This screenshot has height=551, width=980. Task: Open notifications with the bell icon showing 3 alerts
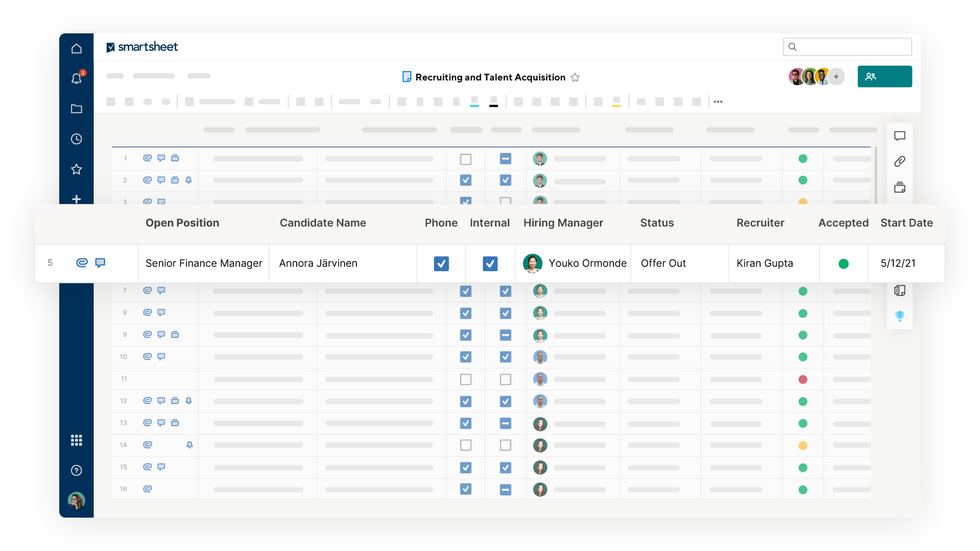tap(76, 78)
